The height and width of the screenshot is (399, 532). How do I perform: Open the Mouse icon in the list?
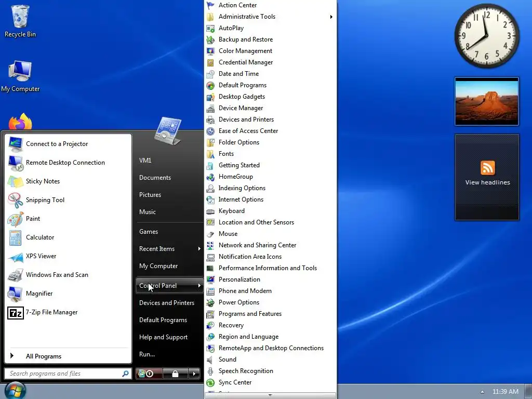pos(210,234)
